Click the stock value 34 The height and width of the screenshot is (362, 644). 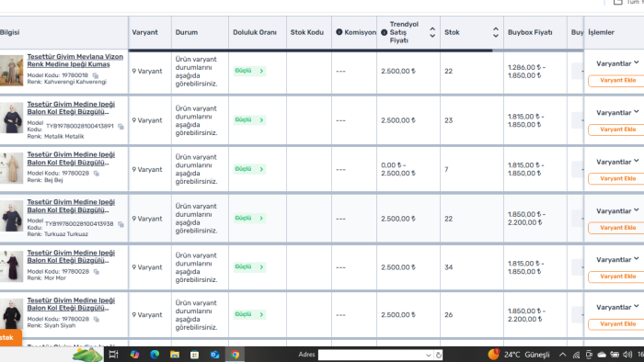(x=449, y=267)
